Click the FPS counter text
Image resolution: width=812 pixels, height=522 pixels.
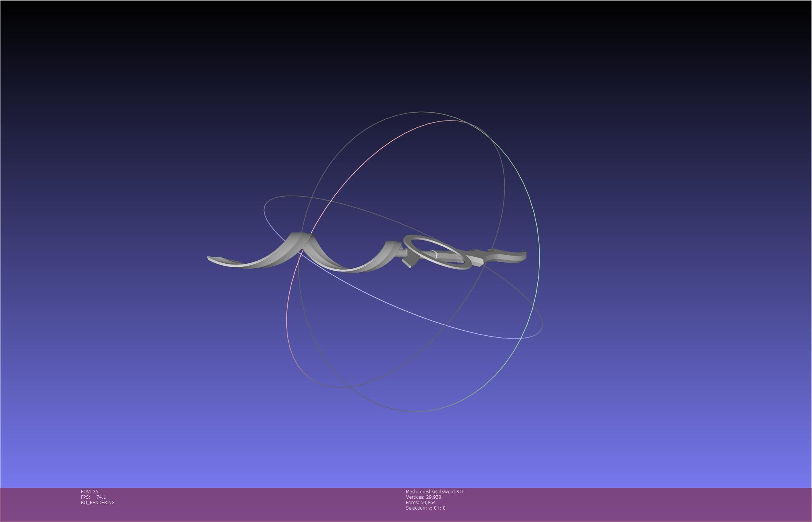coord(93,497)
